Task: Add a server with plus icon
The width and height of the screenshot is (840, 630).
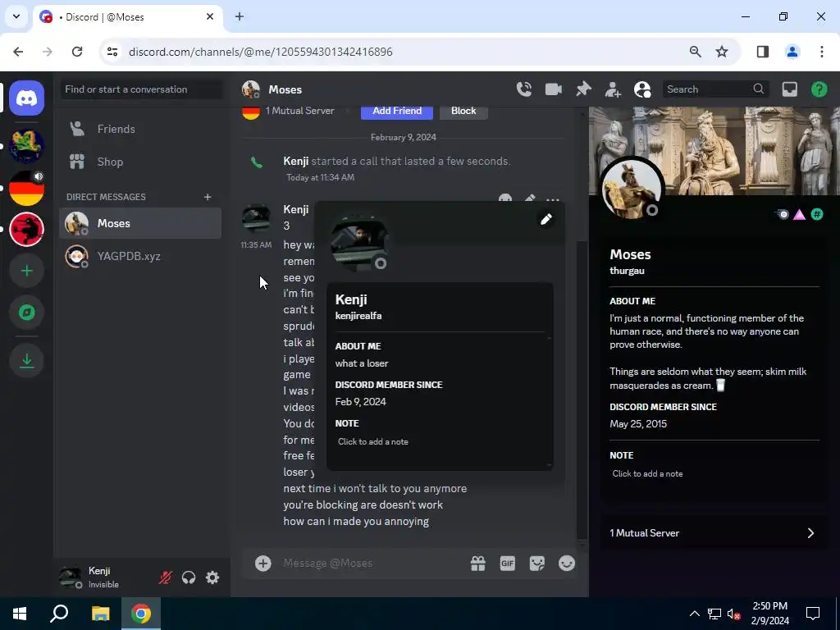Action: click(26, 271)
